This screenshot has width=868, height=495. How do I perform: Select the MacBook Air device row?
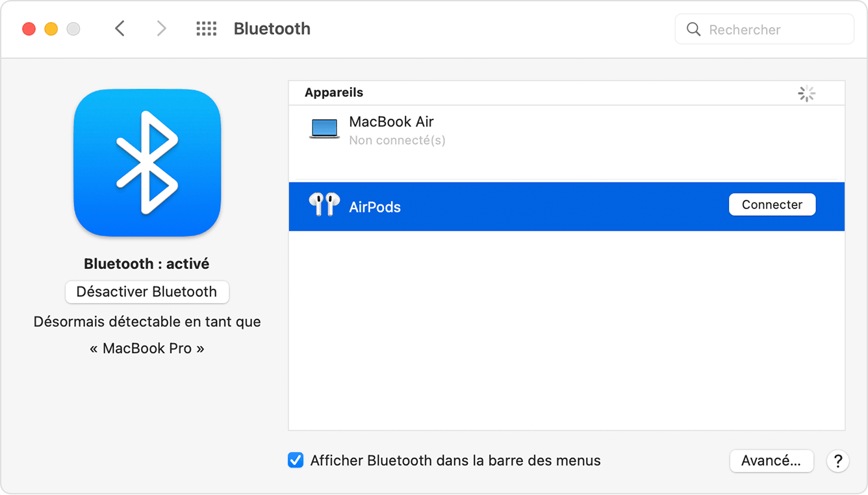pos(567,143)
